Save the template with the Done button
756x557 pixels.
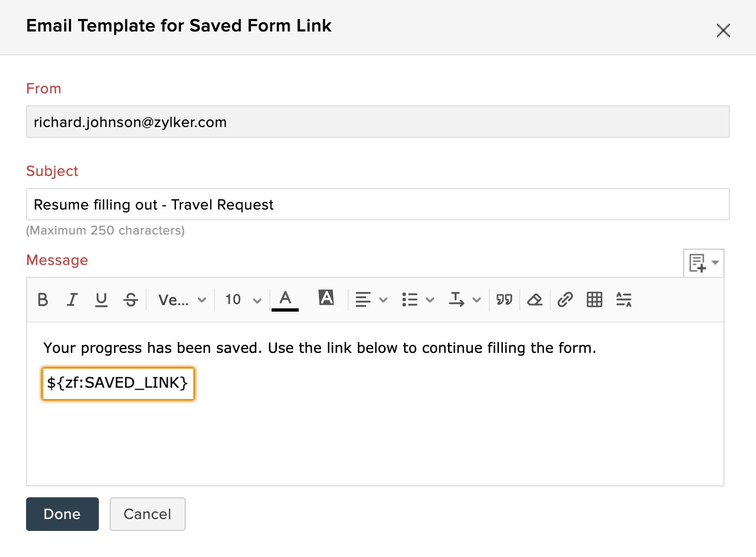click(x=62, y=514)
